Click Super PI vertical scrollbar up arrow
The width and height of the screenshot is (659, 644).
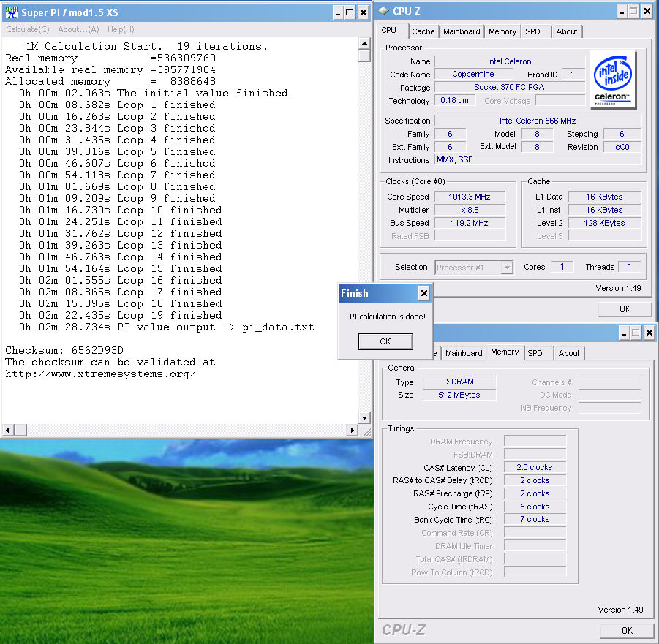coord(364,43)
